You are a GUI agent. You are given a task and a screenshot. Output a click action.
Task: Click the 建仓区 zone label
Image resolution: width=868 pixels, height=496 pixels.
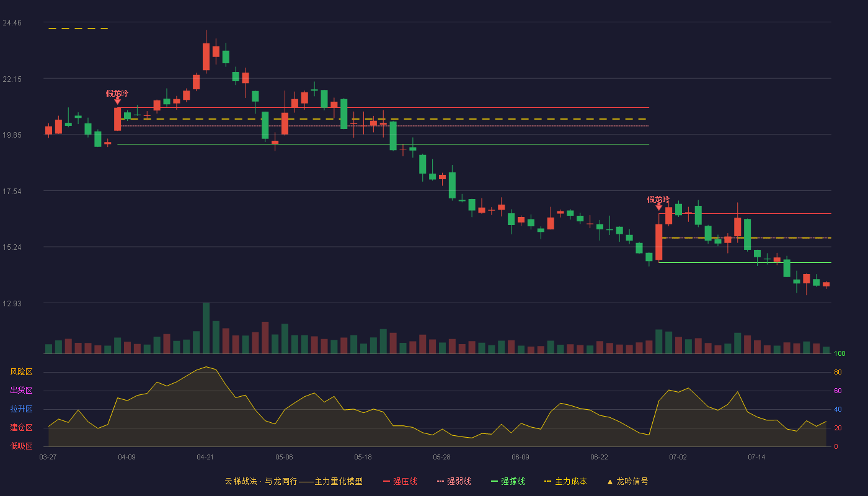pyautogui.click(x=21, y=428)
